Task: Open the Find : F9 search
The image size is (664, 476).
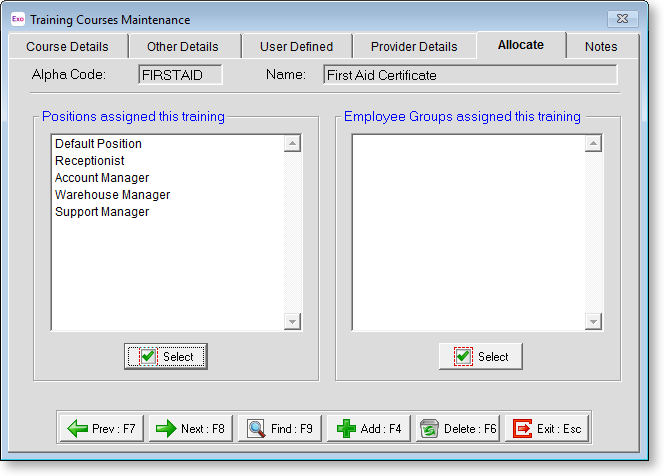Action: coord(281,429)
